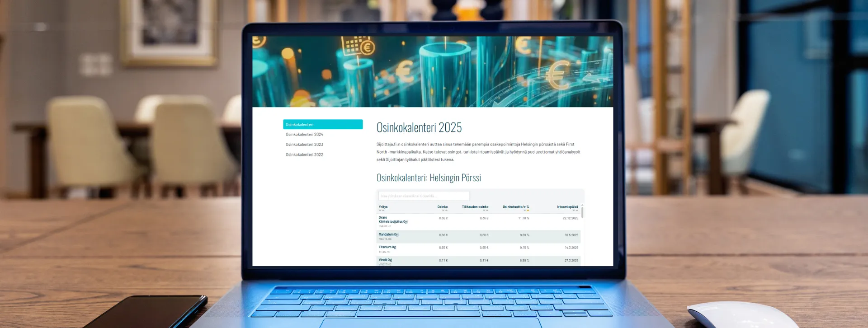Click the down sort arrow under Osinko
The width and height of the screenshot is (868, 328).
click(x=443, y=211)
